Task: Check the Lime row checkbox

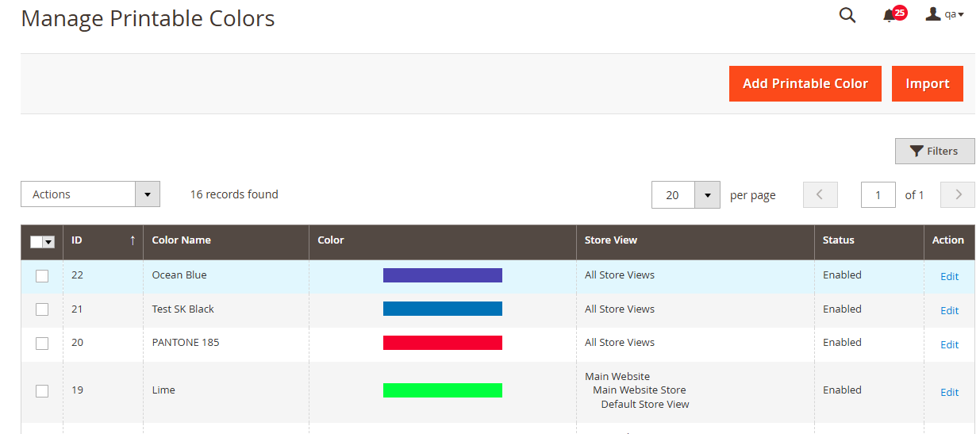Action: 42,390
